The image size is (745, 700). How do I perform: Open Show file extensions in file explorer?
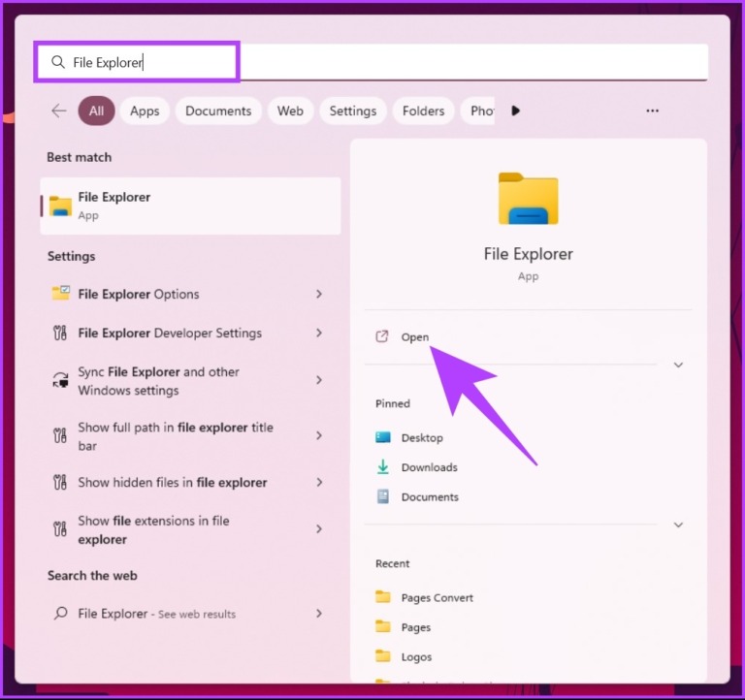(x=188, y=529)
